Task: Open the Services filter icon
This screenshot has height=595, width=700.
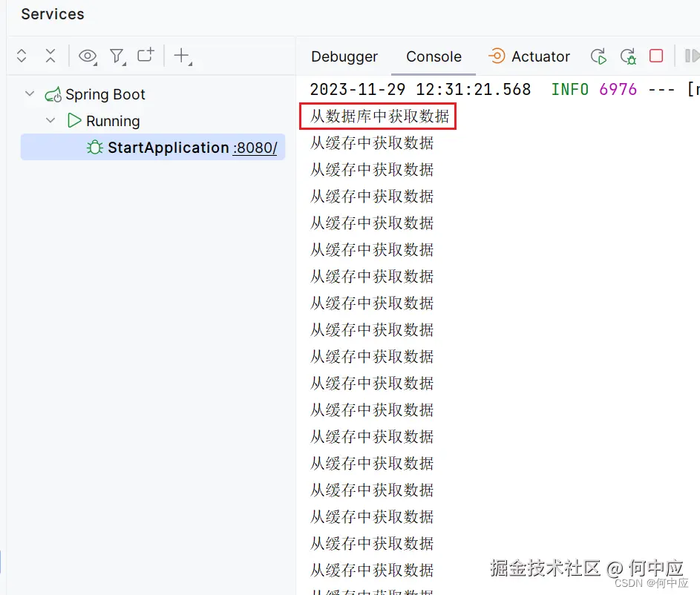Action: tap(117, 56)
